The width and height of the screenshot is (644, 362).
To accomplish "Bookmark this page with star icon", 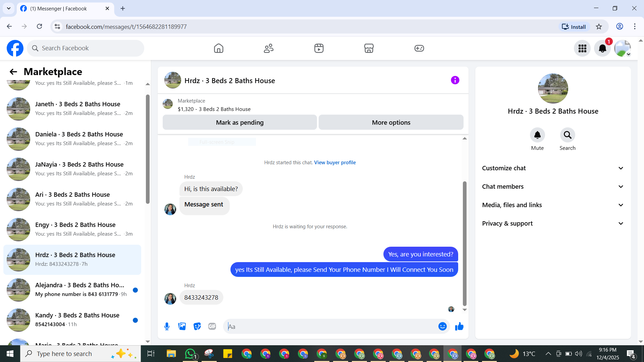I will coord(599,27).
